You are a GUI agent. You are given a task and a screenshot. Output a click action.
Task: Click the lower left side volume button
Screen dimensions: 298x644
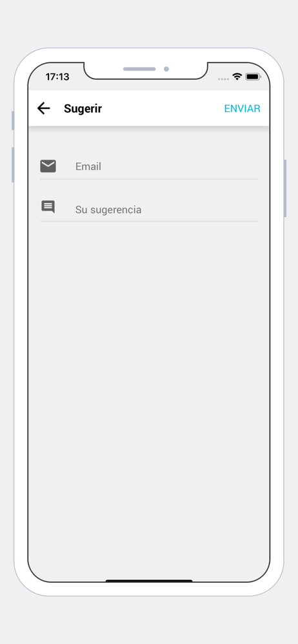tap(13, 165)
